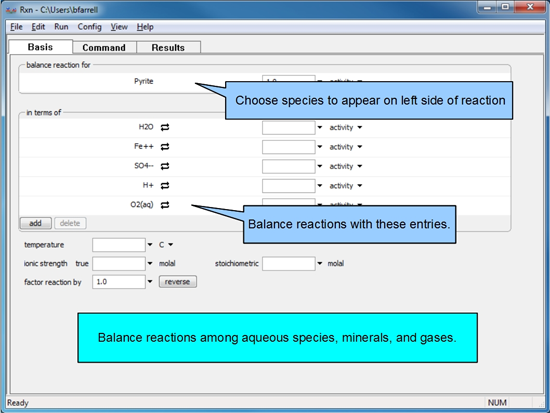Click the add button
The height and width of the screenshot is (413, 550).
tap(36, 223)
